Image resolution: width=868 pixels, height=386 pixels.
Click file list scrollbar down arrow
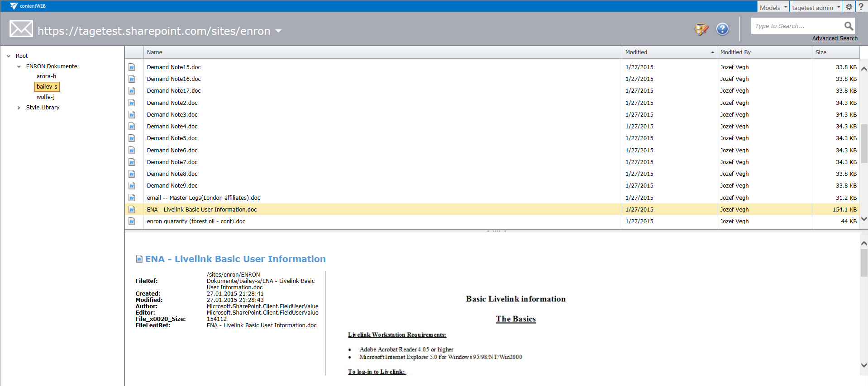[863, 219]
